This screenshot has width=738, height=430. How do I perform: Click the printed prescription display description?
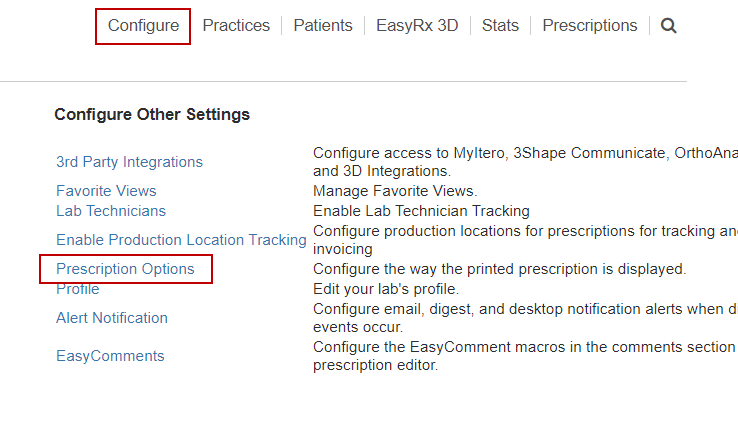(x=499, y=269)
